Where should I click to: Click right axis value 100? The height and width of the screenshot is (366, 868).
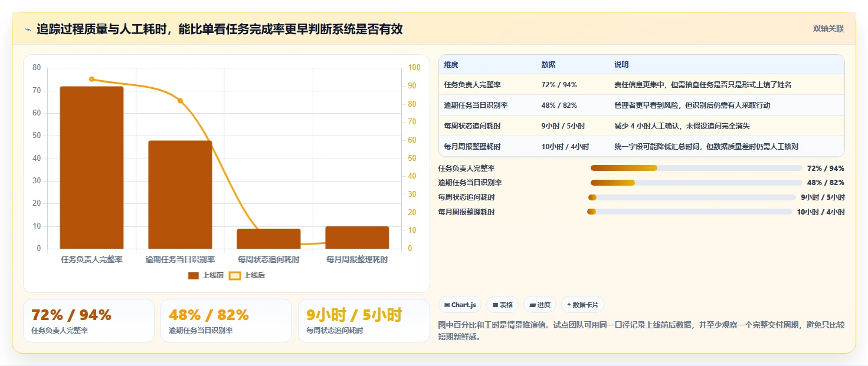coord(414,68)
